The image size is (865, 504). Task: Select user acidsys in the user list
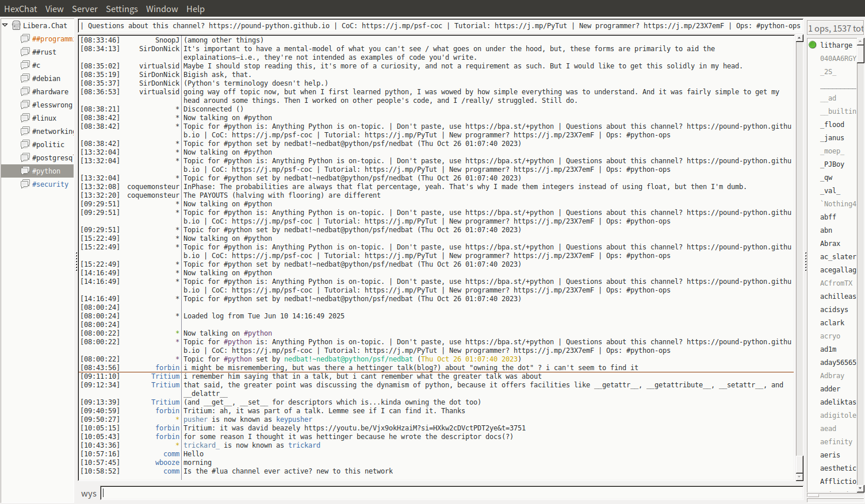pyautogui.click(x=834, y=309)
